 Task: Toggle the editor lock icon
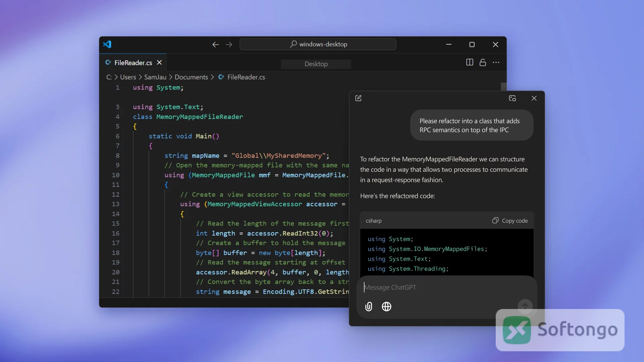click(x=483, y=62)
